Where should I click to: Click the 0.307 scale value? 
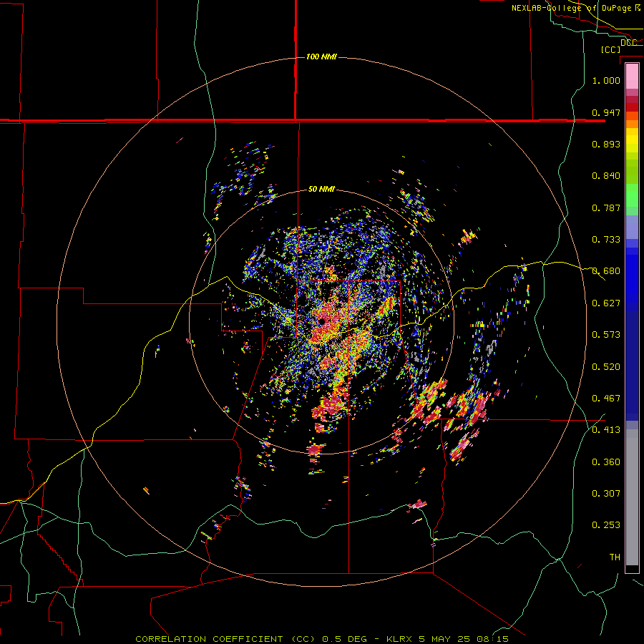click(606, 494)
